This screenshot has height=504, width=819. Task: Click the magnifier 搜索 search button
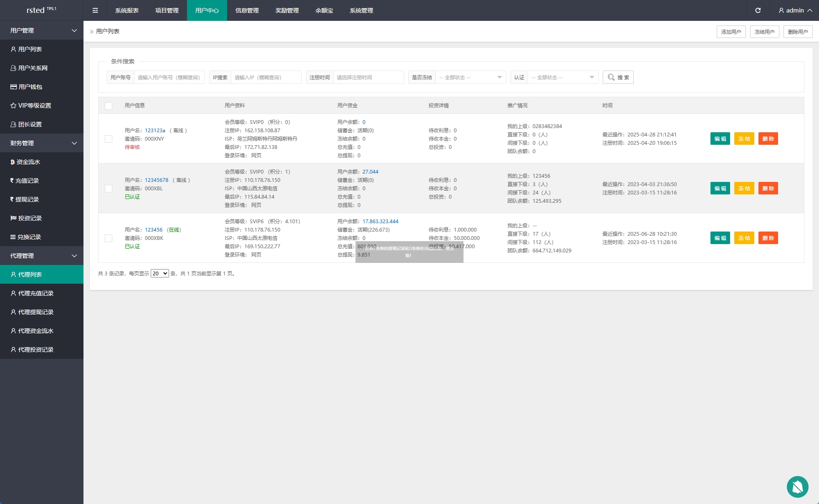(618, 77)
